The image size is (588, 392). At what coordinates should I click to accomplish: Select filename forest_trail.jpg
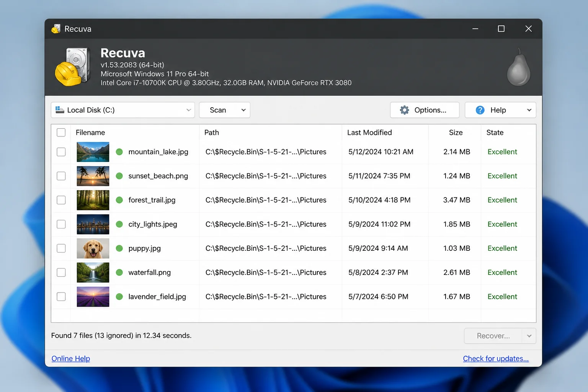pyautogui.click(x=152, y=200)
